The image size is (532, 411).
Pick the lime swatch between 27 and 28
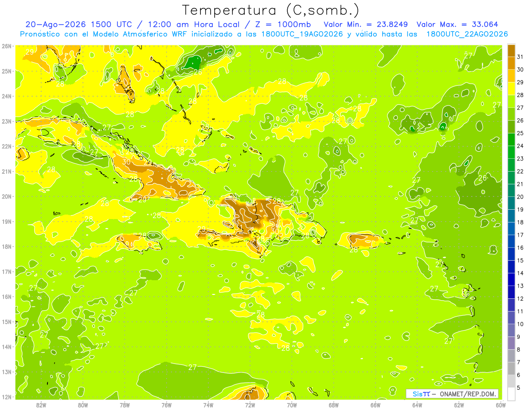pyautogui.click(x=511, y=101)
